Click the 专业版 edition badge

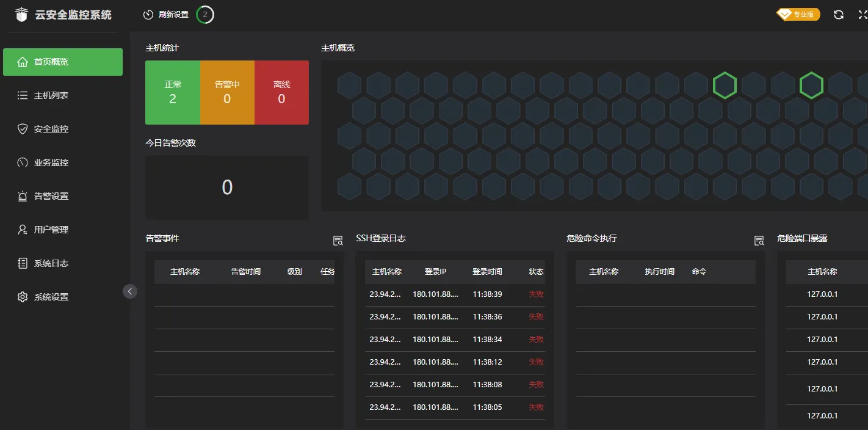pyautogui.click(x=798, y=15)
